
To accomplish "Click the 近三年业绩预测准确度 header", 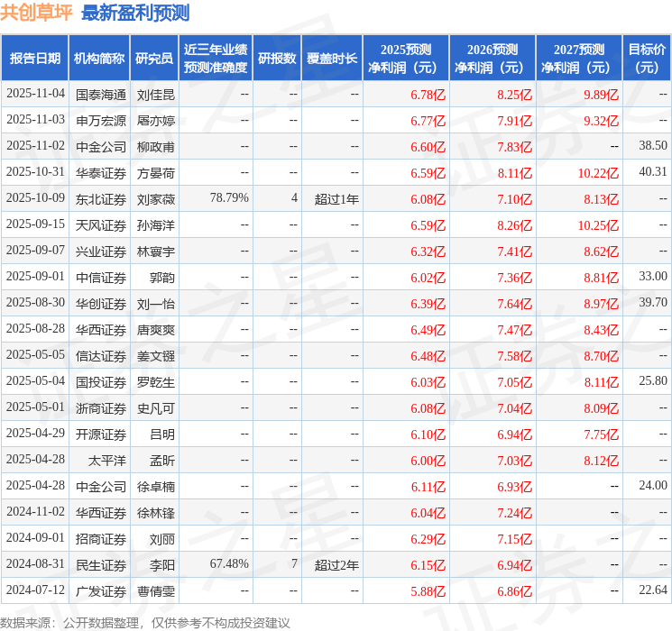I will 216,59.
